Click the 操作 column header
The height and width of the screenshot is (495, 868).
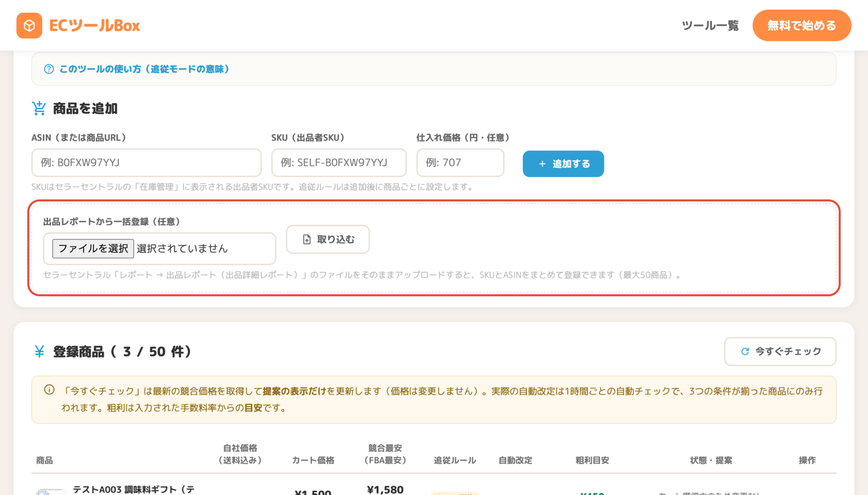807,460
